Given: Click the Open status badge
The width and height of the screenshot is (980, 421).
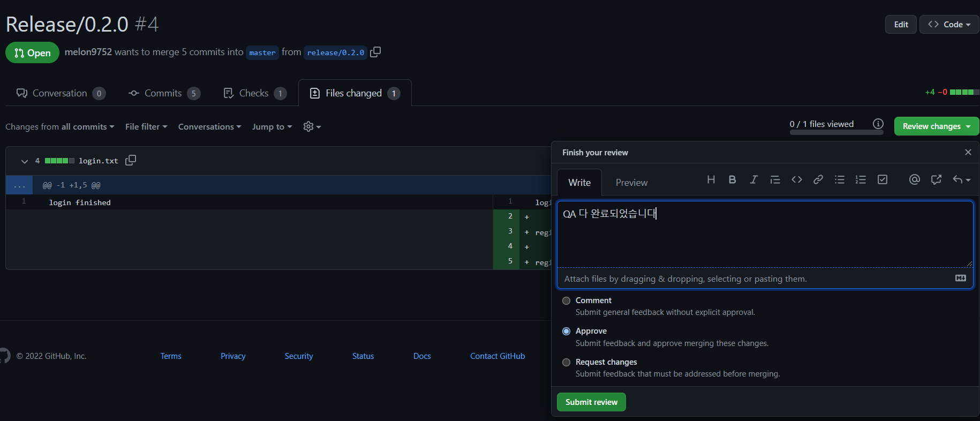Looking at the screenshot, I should click(x=32, y=52).
